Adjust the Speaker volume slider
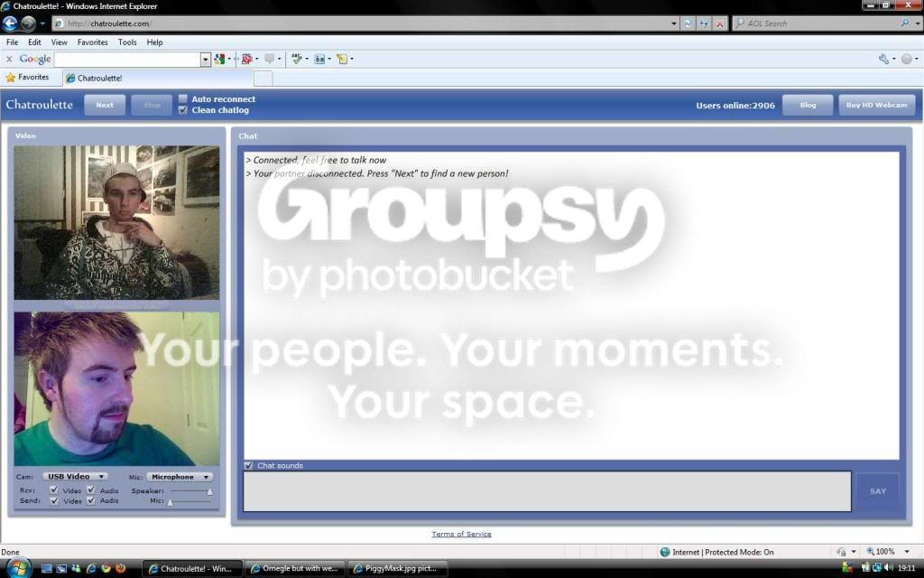The width and height of the screenshot is (924, 578). click(x=190, y=490)
